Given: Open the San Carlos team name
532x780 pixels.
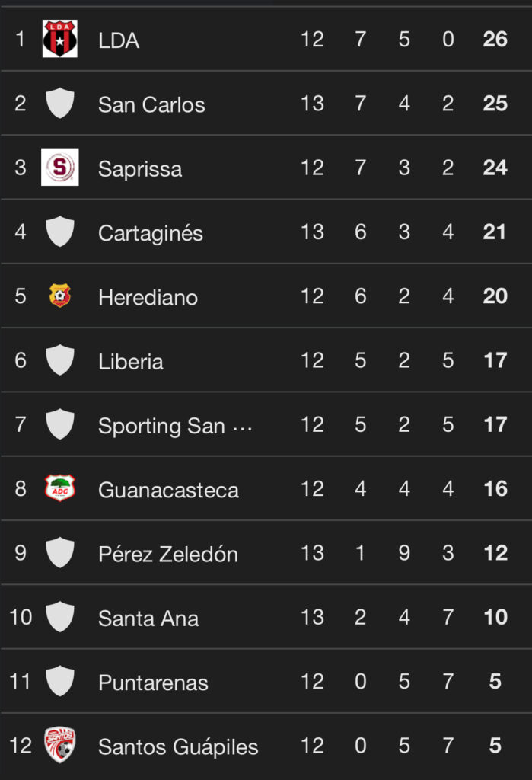Looking at the screenshot, I should tap(151, 104).
